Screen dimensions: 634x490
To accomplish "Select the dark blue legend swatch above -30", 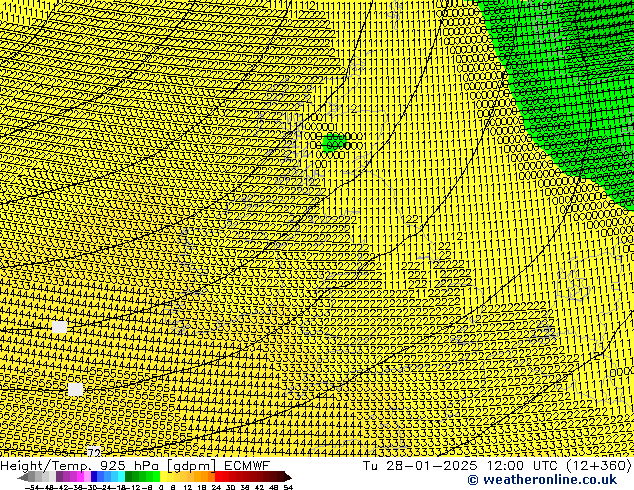I will [94, 477].
